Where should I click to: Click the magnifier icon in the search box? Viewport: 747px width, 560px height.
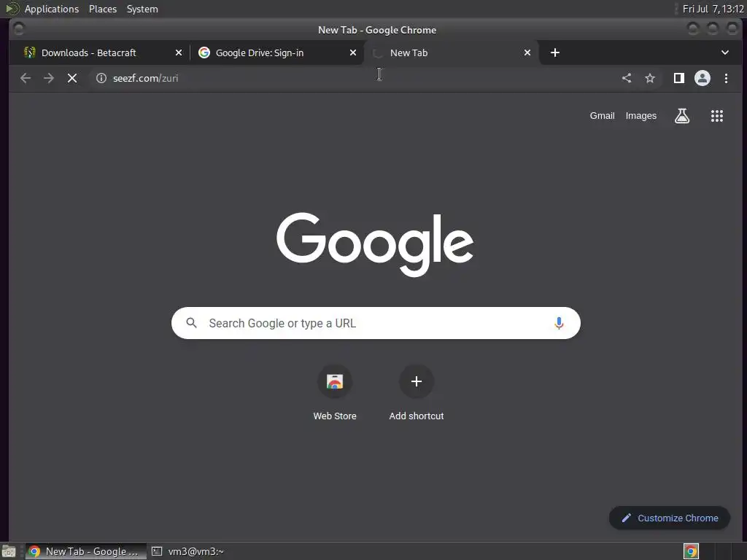(x=192, y=323)
